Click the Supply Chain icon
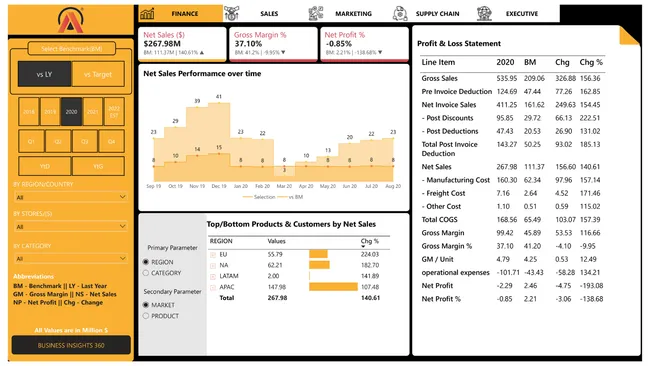 pos(400,13)
